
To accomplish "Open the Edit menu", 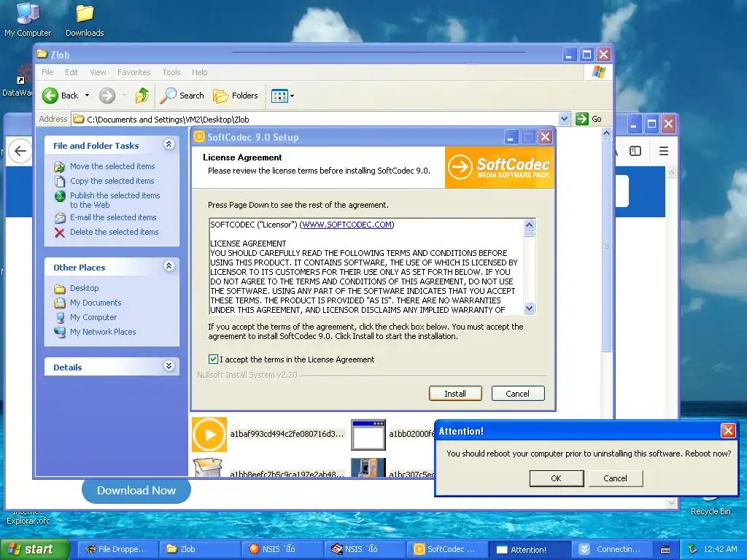I will (x=71, y=72).
